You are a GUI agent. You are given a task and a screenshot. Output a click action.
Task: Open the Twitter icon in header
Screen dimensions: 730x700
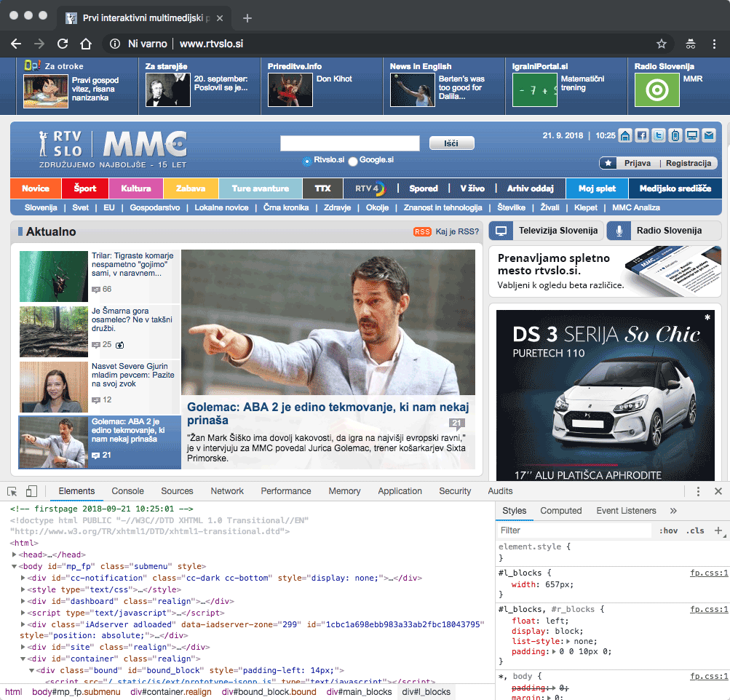coord(658,135)
